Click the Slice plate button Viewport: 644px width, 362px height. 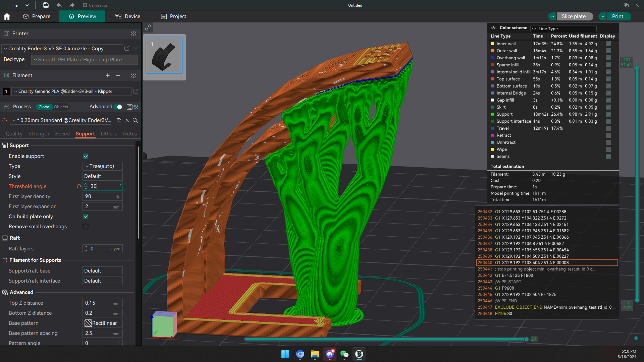[574, 16]
